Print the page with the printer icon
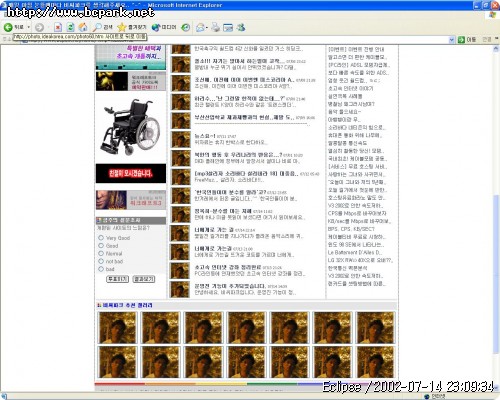Viewport: 500px width, 400px height. pos(216,27)
